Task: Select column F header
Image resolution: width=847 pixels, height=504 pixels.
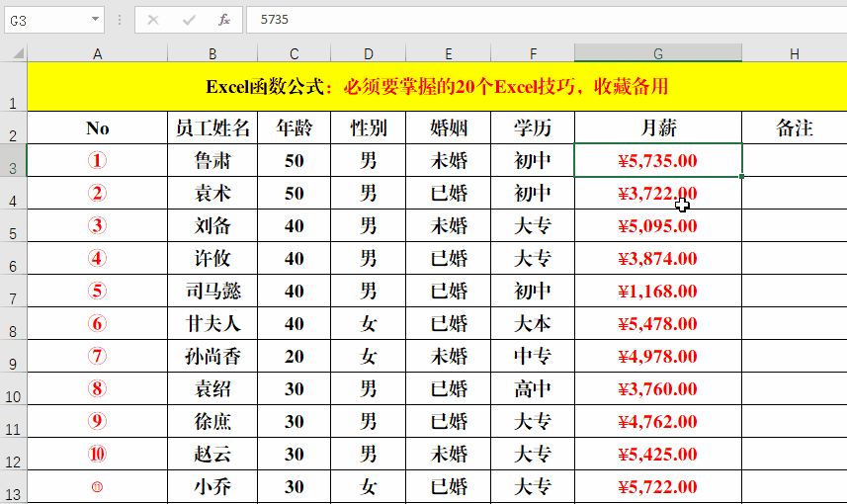Action: (533, 53)
